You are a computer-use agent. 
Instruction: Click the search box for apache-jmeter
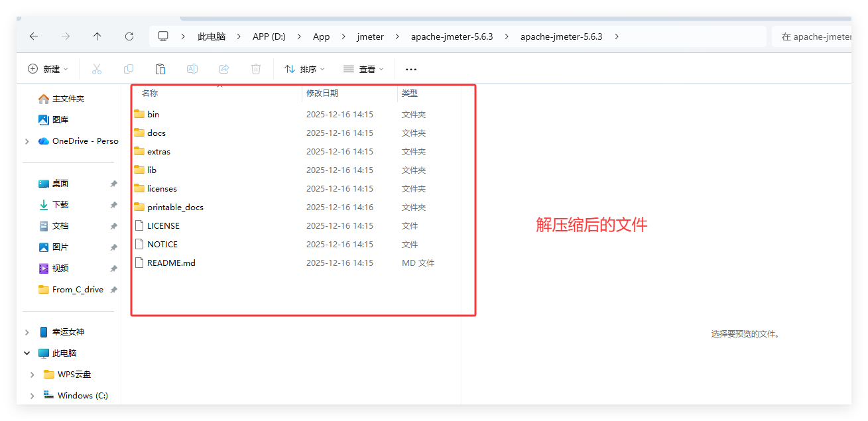tap(812, 36)
